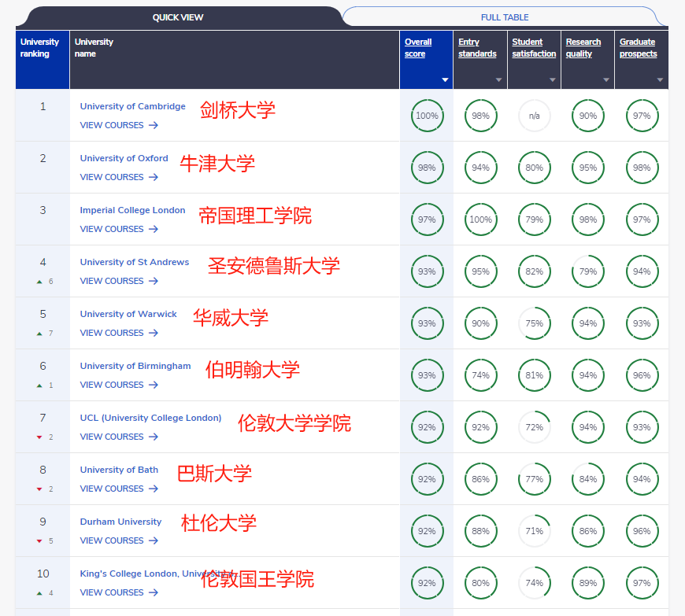Click the University ranking column header
Screen dimensions: 685x616
[43, 60]
